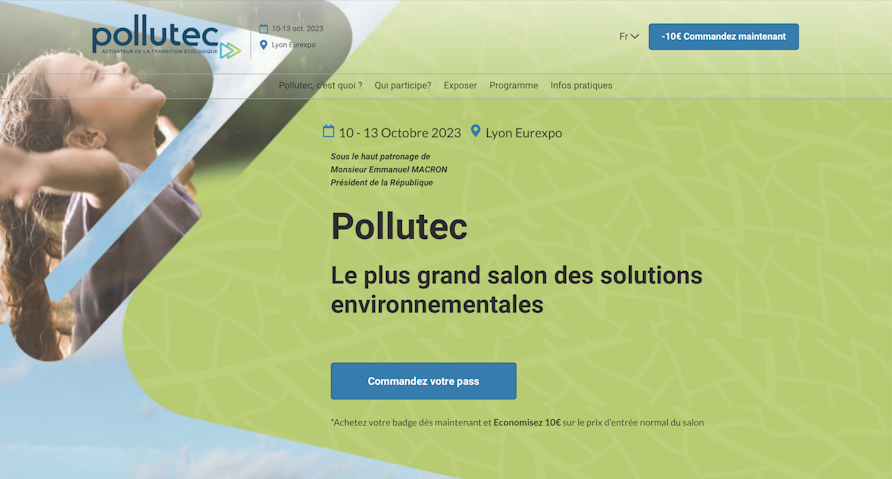The height and width of the screenshot is (479, 892).
Task: Go to Infos pratiques in navigation
Action: click(581, 85)
